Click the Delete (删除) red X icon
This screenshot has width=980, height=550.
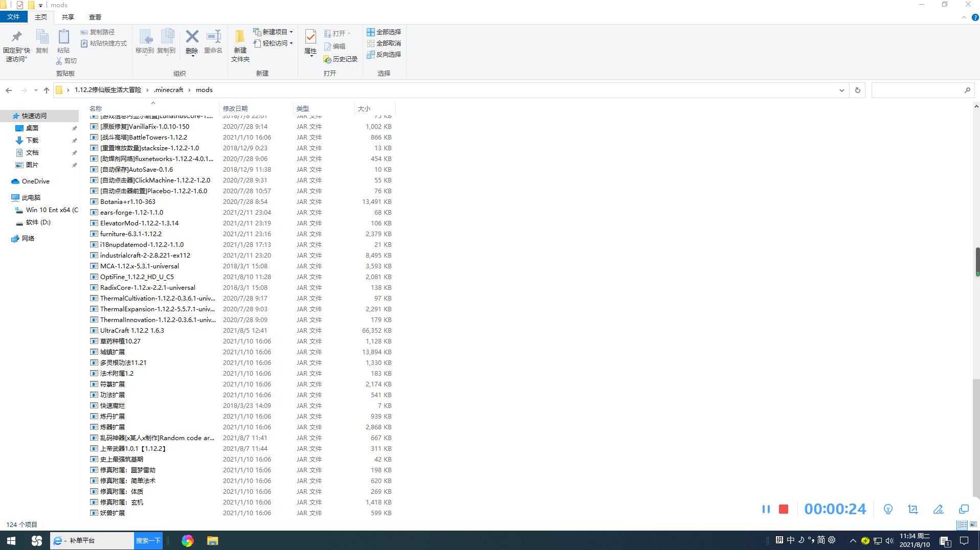pos(192,36)
